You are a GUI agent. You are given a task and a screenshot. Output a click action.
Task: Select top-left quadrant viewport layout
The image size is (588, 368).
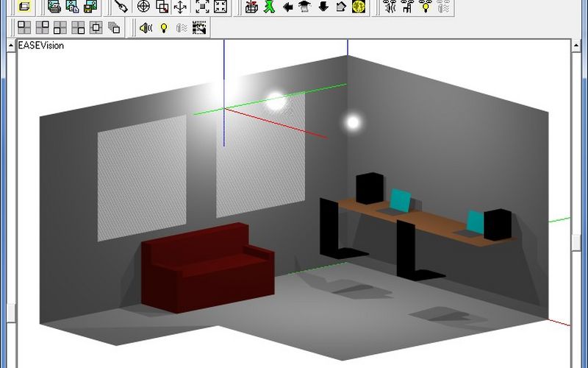click(x=24, y=27)
